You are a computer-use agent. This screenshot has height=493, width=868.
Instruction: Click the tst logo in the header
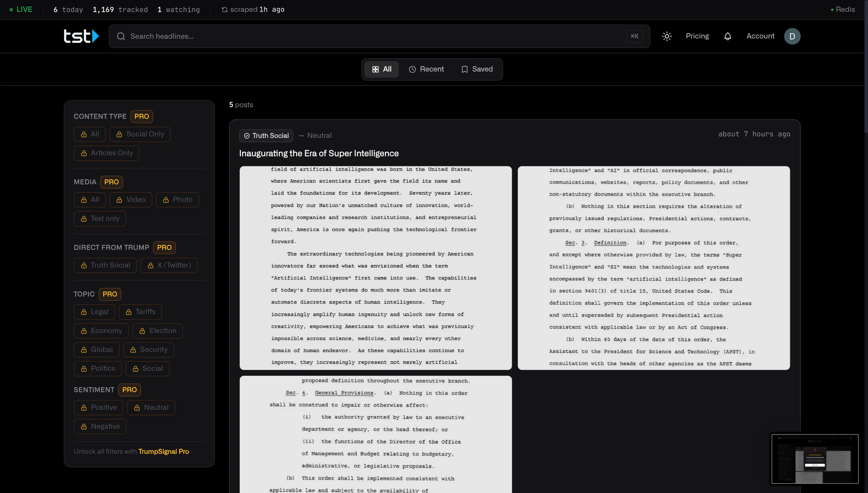(x=81, y=36)
